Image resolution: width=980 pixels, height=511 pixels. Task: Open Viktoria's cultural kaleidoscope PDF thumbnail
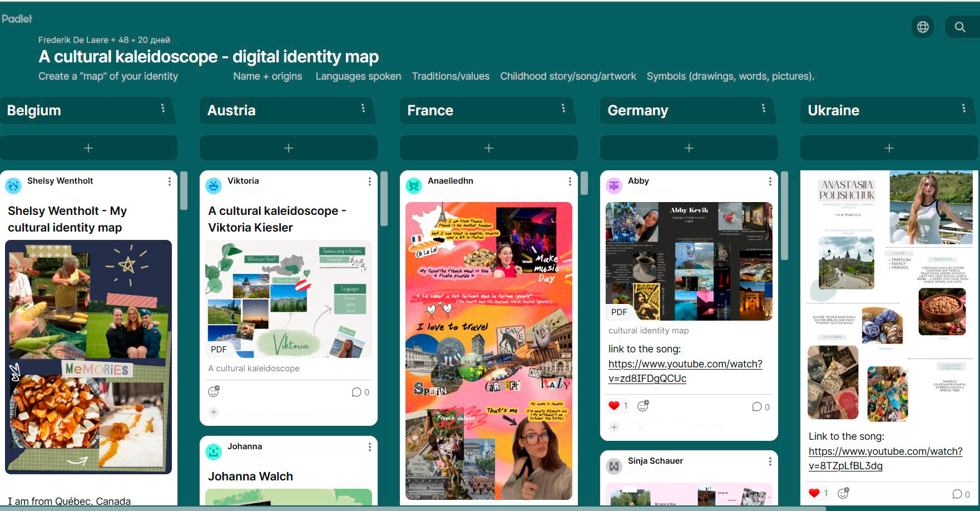288,299
